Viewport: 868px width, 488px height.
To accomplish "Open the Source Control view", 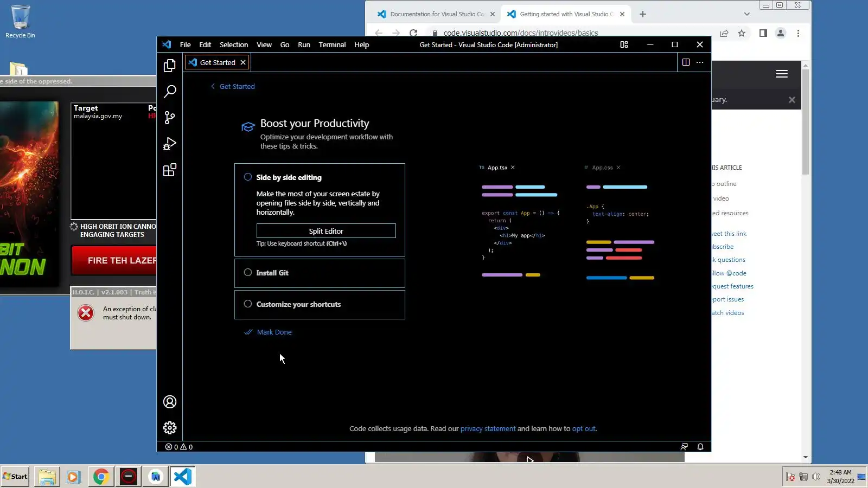I will [170, 118].
